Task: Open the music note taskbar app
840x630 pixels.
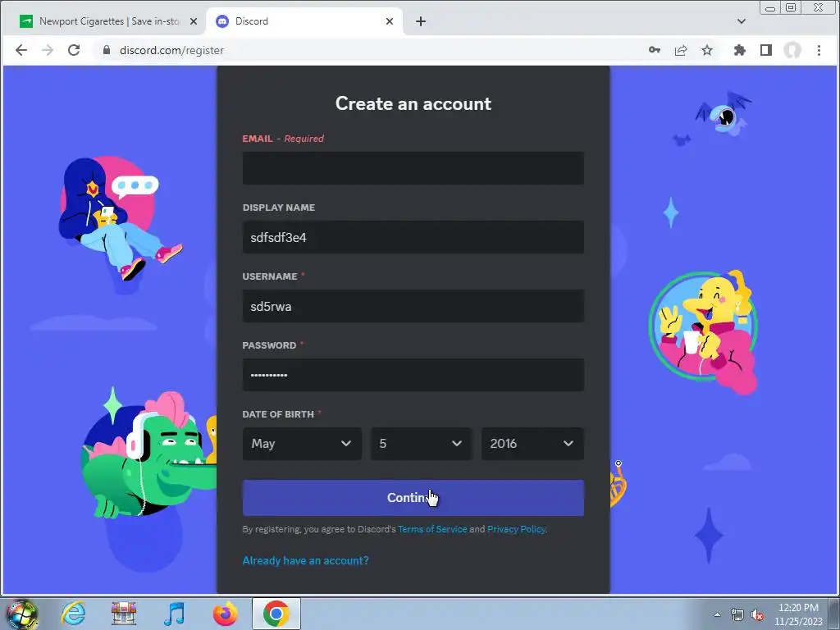Action: 174,614
